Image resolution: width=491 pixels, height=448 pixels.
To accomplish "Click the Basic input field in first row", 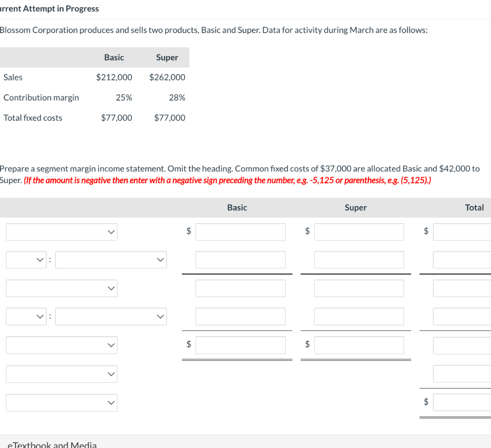I will coord(241,232).
